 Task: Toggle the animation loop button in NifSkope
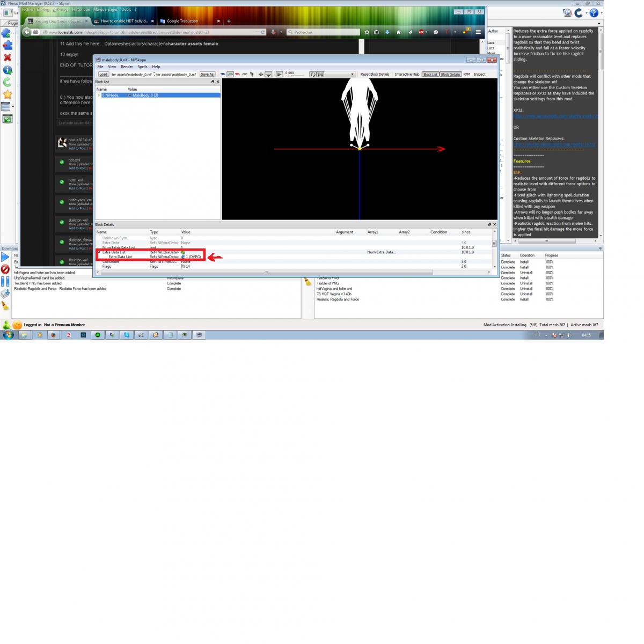point(313,74)
